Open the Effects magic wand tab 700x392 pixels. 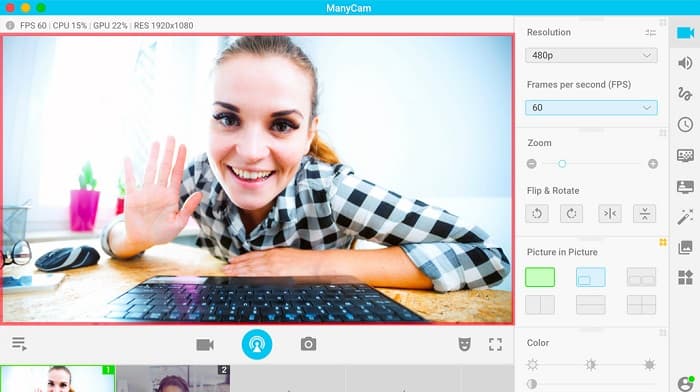point(685,217)
